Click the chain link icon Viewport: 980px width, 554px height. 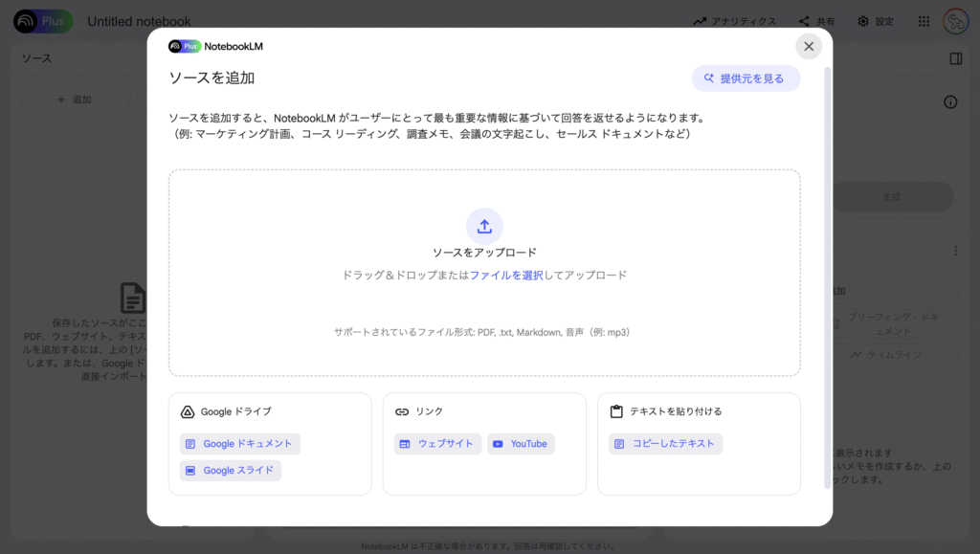point(402,411)
